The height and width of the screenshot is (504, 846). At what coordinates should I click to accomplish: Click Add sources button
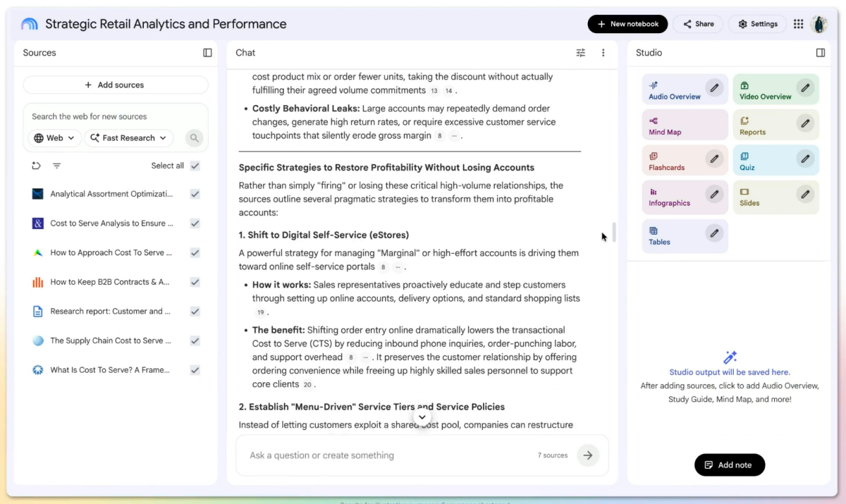coord(116,85)
